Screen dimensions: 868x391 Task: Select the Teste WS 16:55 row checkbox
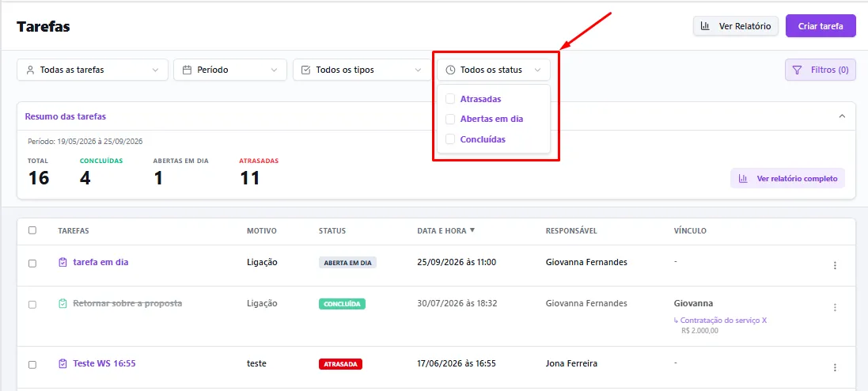point(32,365)
